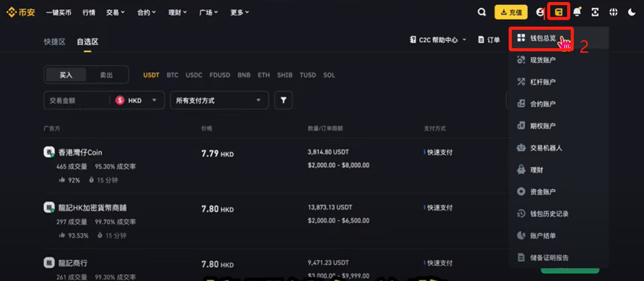
Task: Open 香港灣仔Coin advertiser profile
Action: click(80, 152)
